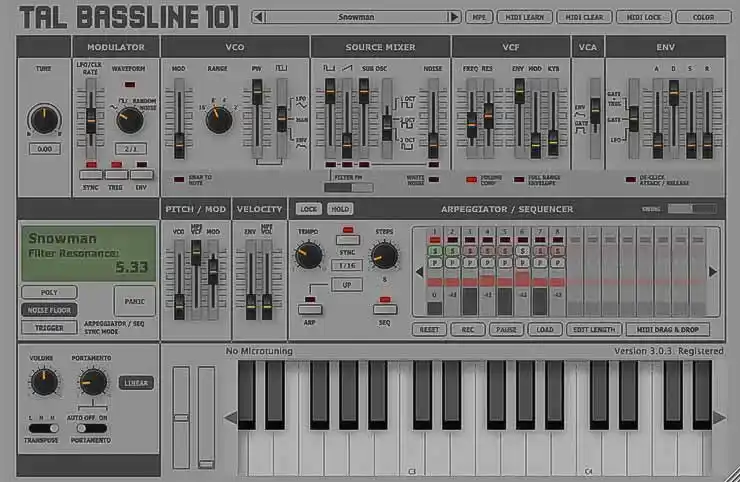The image size is (740, 482).
Task: Click the sequencer RESET button
Action: (429, 330)
